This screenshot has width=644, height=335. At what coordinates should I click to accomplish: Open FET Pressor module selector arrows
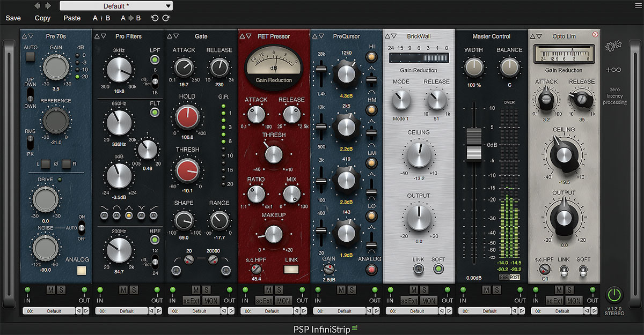pyautogui.click(x=246, y=36)
